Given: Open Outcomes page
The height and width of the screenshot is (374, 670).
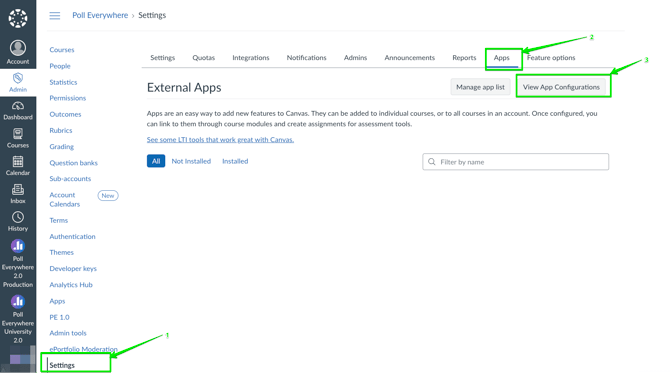Looking at the screenshot, I should (65, 115).
